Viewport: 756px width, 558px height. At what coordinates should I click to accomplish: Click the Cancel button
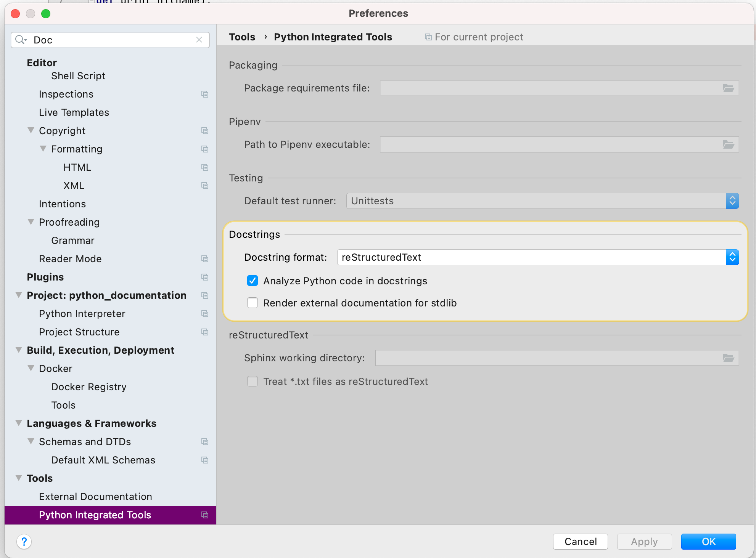580,542
